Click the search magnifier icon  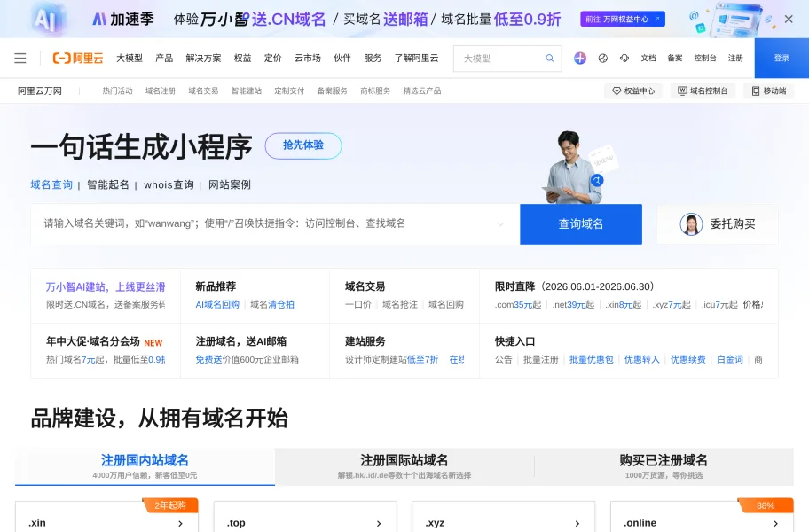[549, 59]
